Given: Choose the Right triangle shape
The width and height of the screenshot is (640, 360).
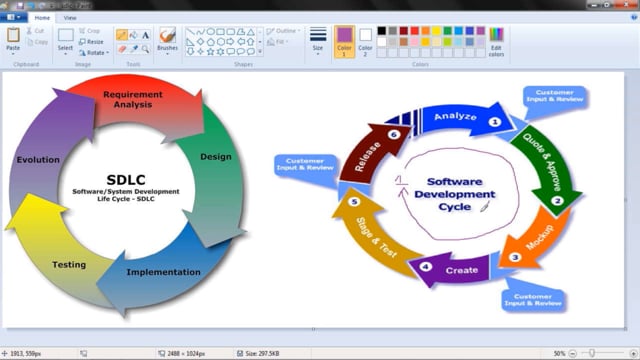Looking at the screenshot, I should pyautogui.click(x=190, y=42).
